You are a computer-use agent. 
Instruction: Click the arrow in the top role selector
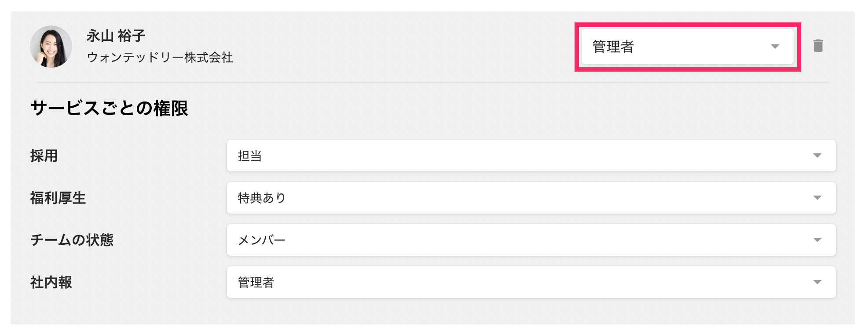(775, 47)
